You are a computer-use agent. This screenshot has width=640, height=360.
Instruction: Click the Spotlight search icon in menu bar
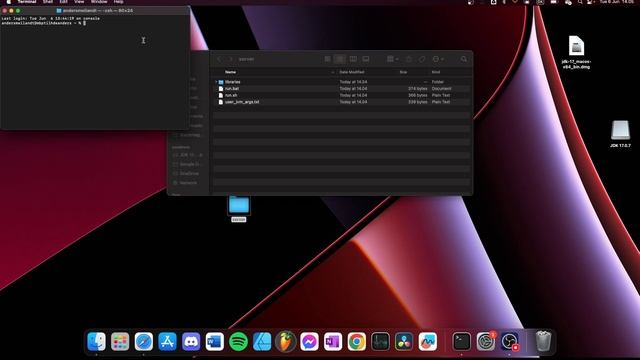tap(580, 2)
